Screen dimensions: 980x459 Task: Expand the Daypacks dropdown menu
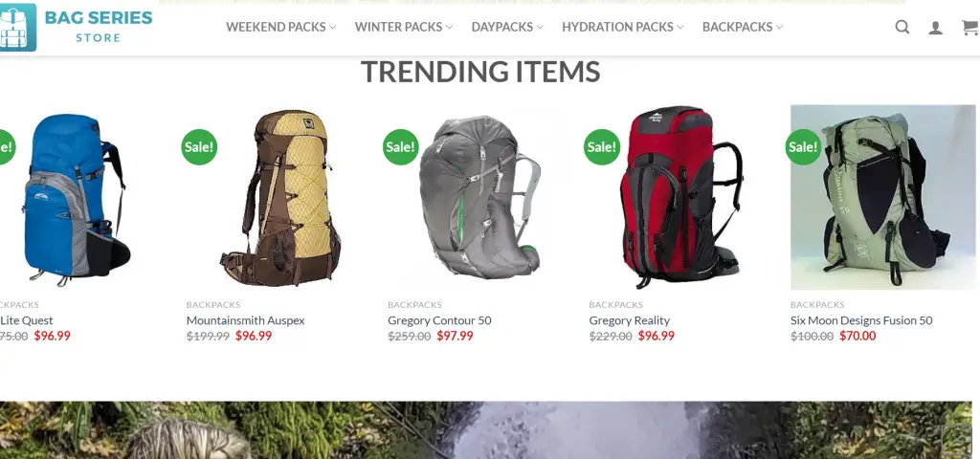507,27
